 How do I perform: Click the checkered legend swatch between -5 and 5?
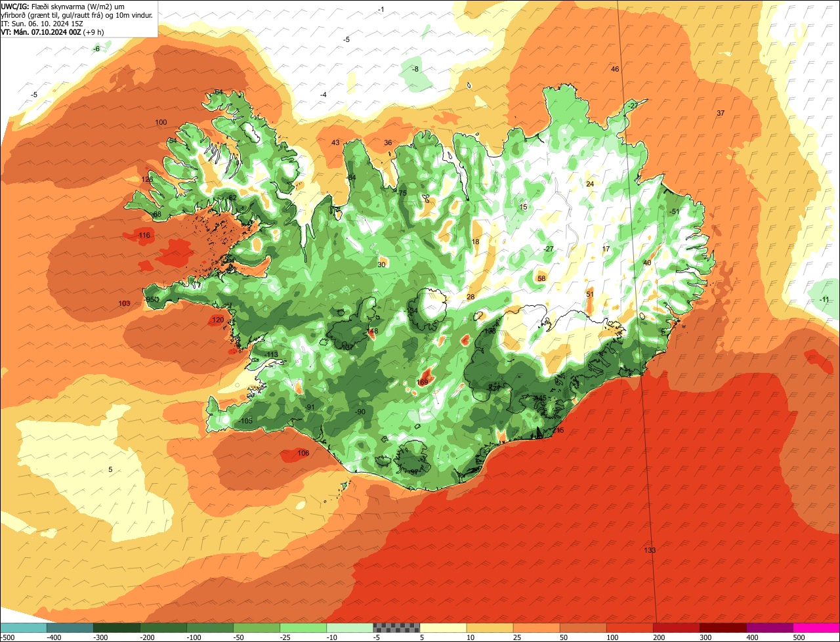tap(396, 628)
